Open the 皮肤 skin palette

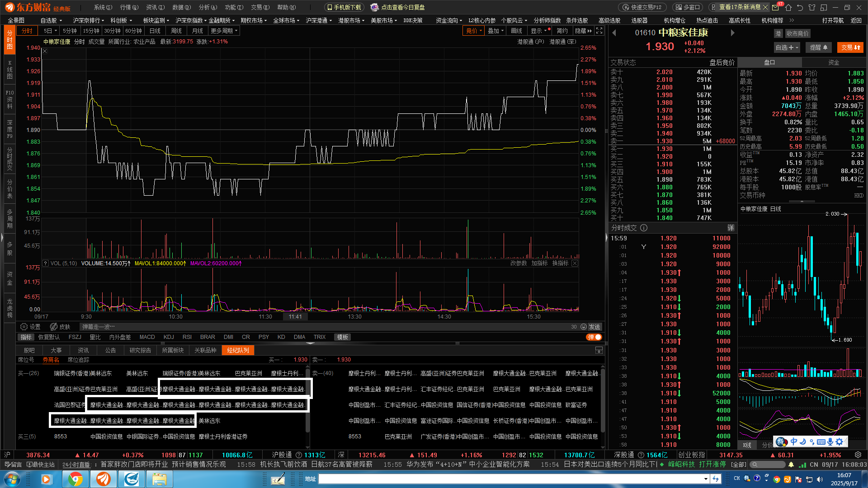point(61,327)
